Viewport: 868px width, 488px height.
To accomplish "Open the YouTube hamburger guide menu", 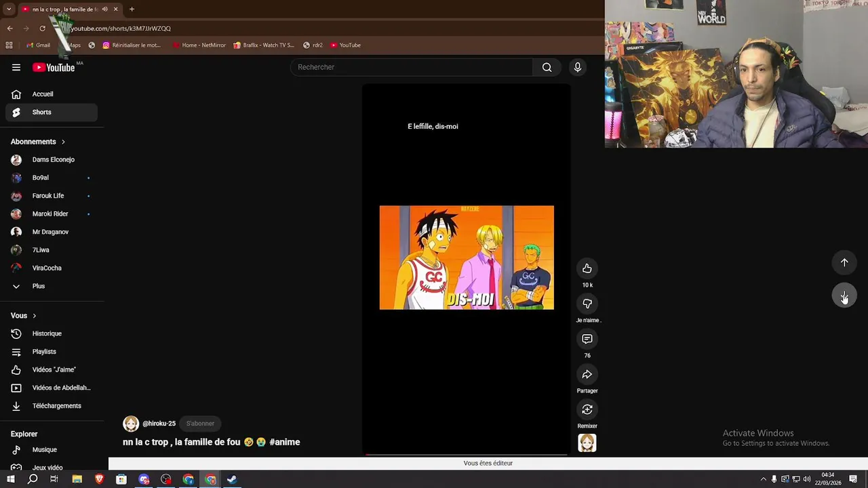I will click(x=16, y=67).
